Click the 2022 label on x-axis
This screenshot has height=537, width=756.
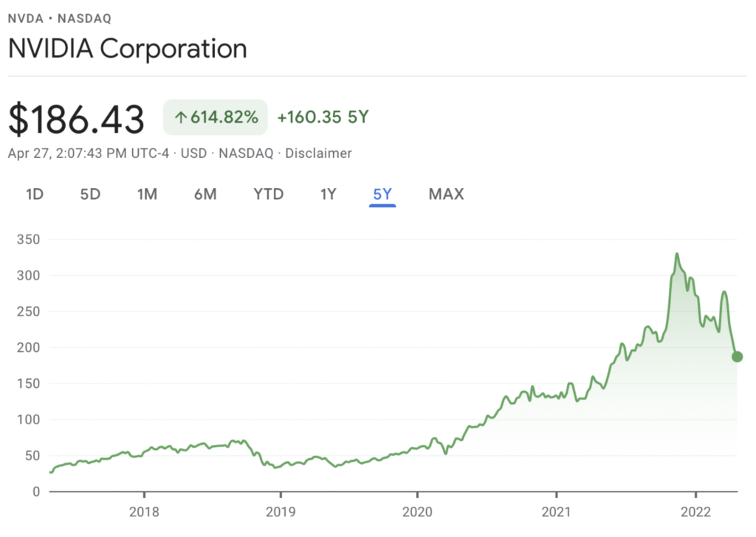(x=697, y=513)
